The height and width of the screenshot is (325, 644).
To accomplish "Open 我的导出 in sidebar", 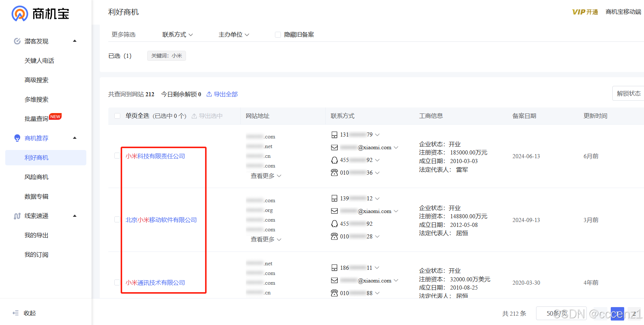I will click(36, 235).
